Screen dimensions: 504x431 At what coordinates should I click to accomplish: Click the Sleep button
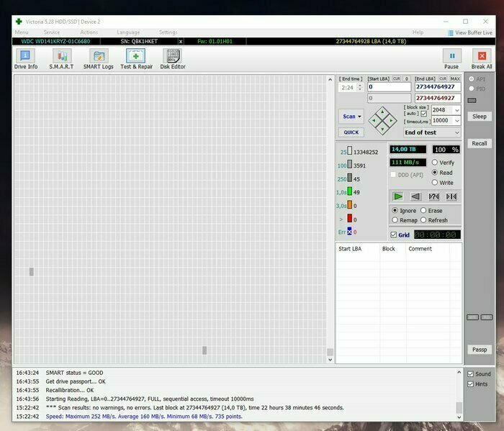pos(479,117)
